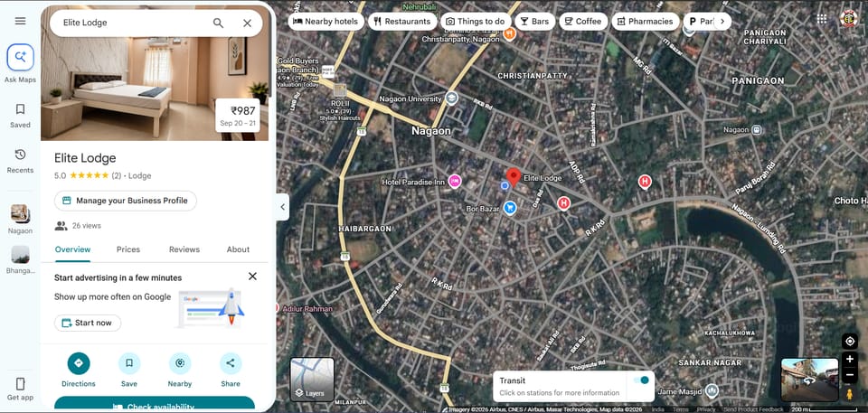The image size is (868, 413).
Task: Click Manage your Business Profile
Action: tap(126, 201)
